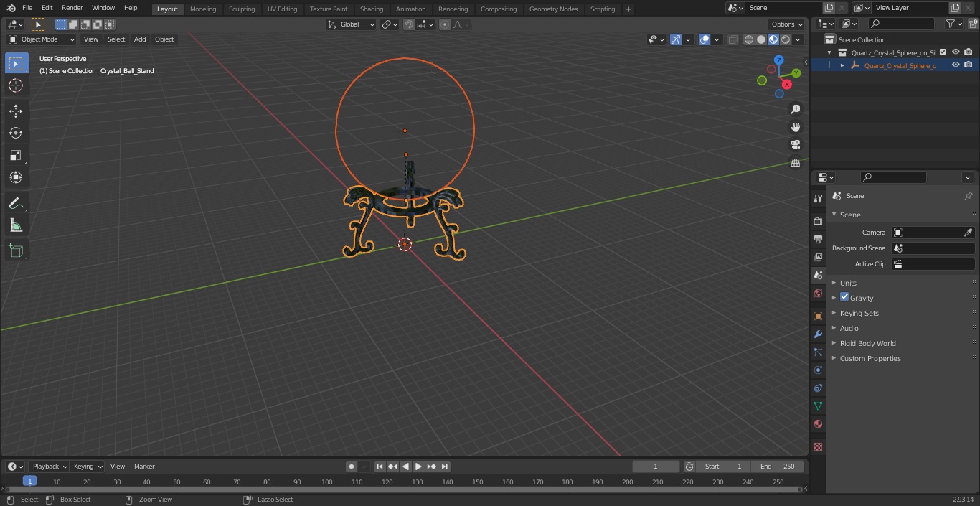
Task: Open the File menu
Action: pos(27,8)
